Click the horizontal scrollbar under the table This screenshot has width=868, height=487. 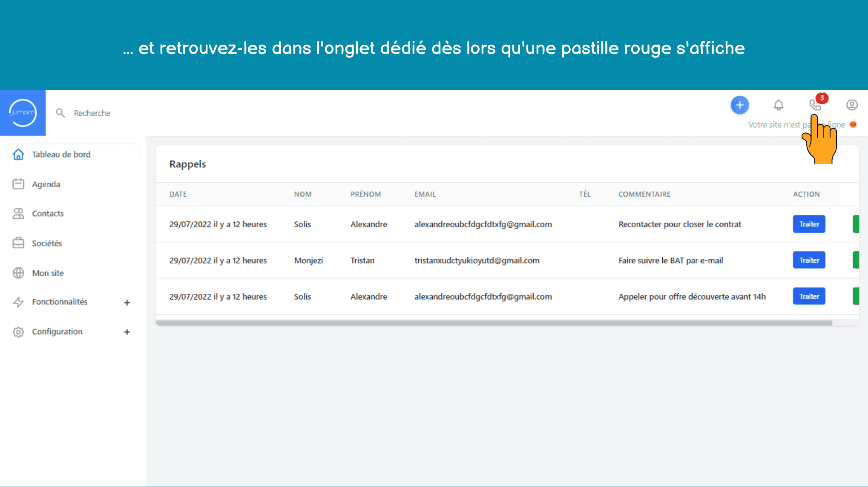(494, 323)
